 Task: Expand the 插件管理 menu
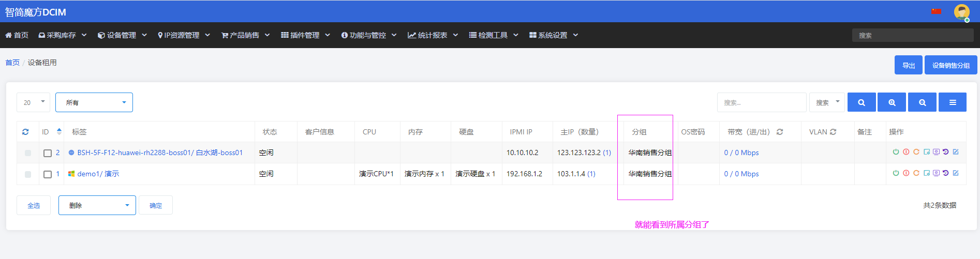coord(305,35)
